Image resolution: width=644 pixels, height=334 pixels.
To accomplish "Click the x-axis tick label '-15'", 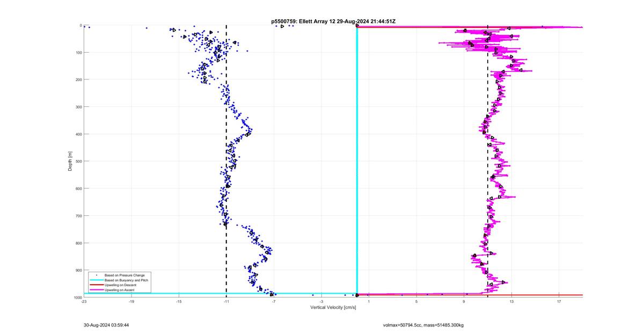I will pos(179,301).
